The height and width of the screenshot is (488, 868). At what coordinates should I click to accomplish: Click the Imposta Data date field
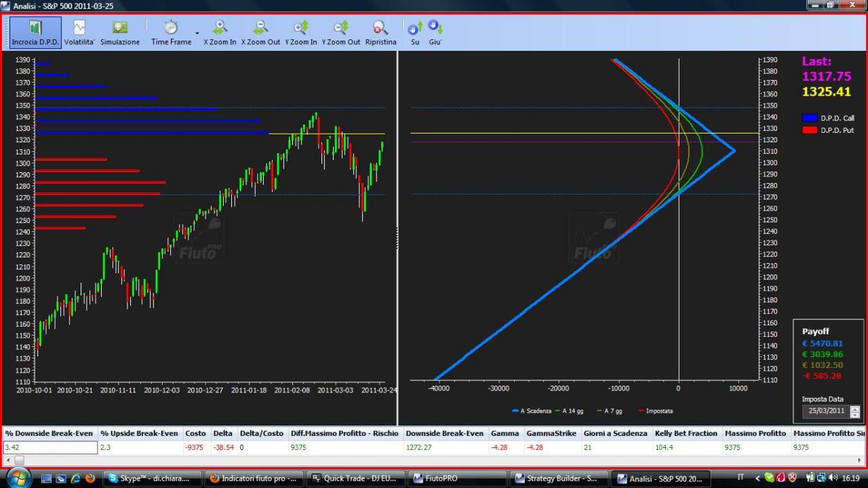(x=825, y=411)
